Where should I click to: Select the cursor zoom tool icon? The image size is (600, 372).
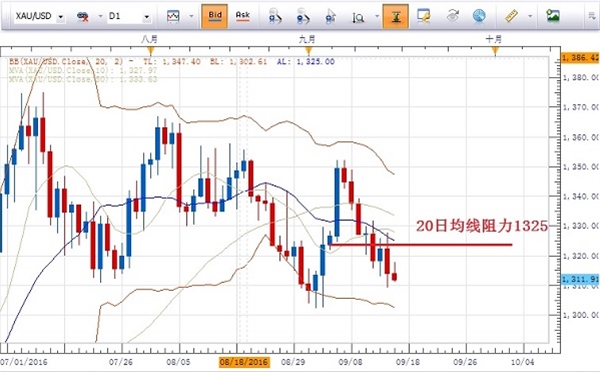330,16
